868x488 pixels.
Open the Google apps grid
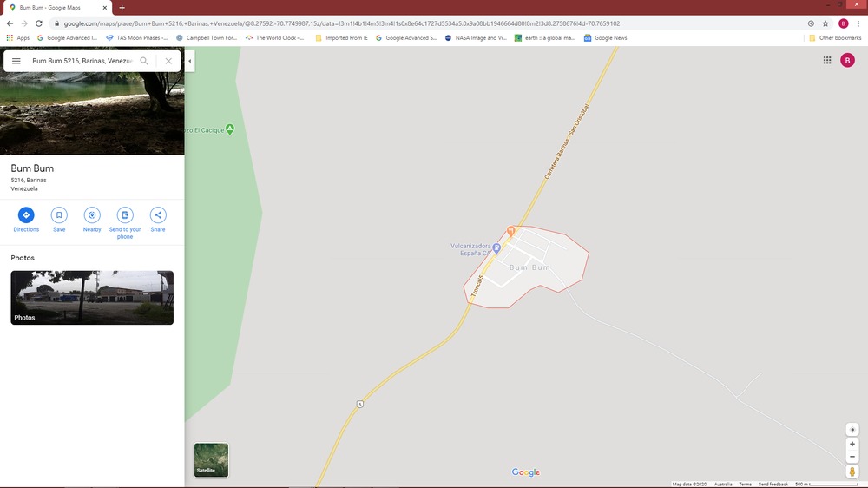[x=827, y=60]
